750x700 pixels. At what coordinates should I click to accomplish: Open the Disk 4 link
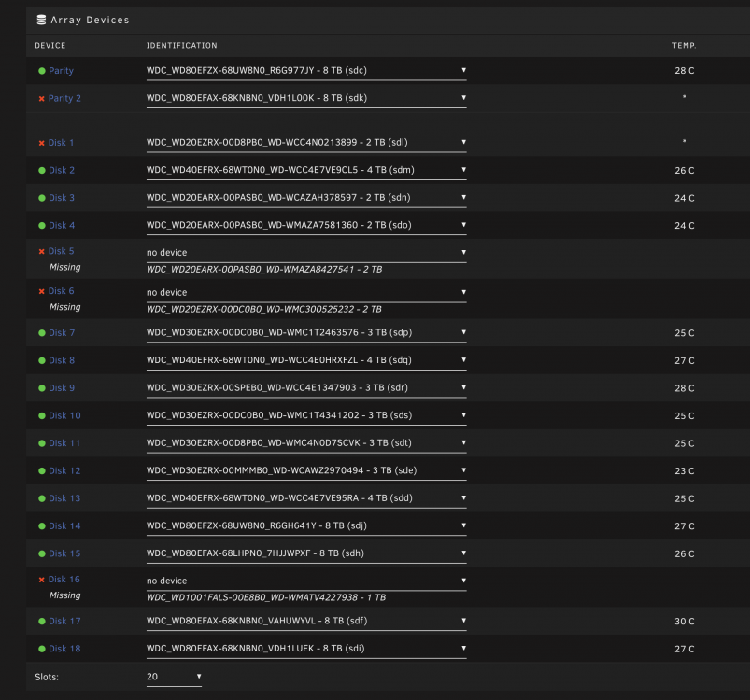(62, 226)
